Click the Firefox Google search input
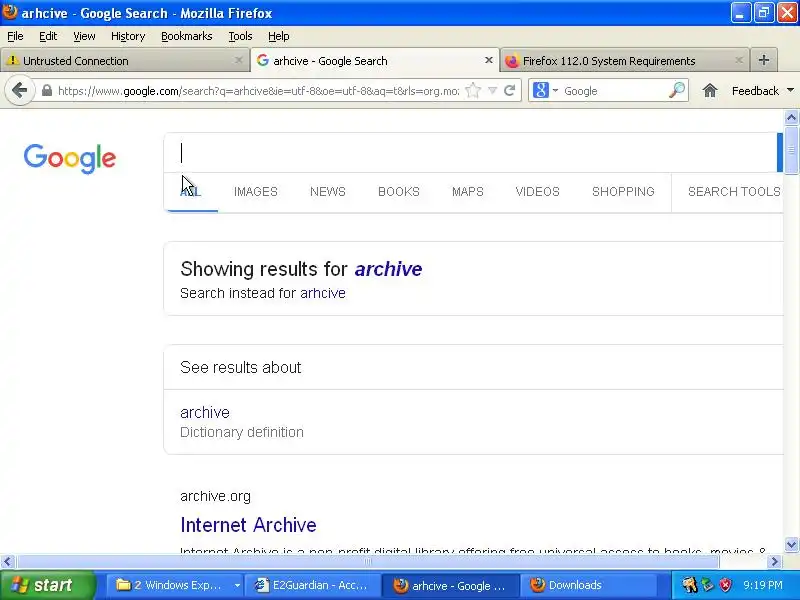 pyautogui.click(x=614, y=91)
